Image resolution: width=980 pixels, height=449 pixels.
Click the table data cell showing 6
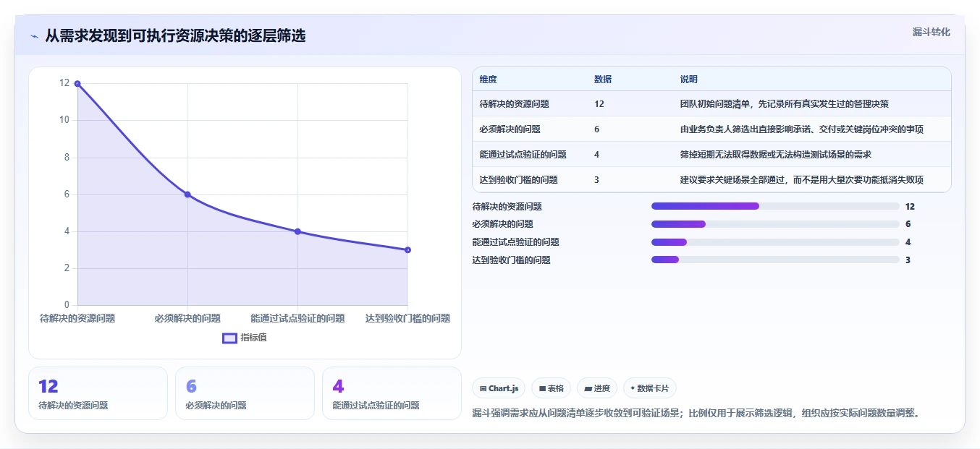[x=596, y=129]
